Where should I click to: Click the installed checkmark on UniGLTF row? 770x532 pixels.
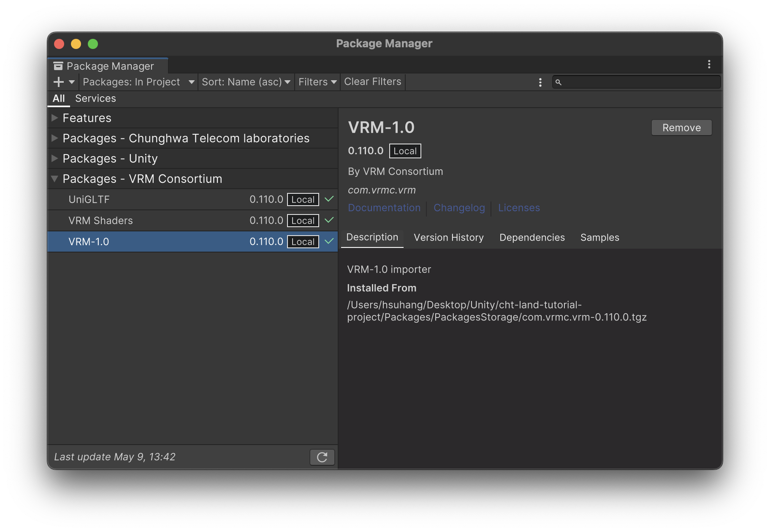329,199
